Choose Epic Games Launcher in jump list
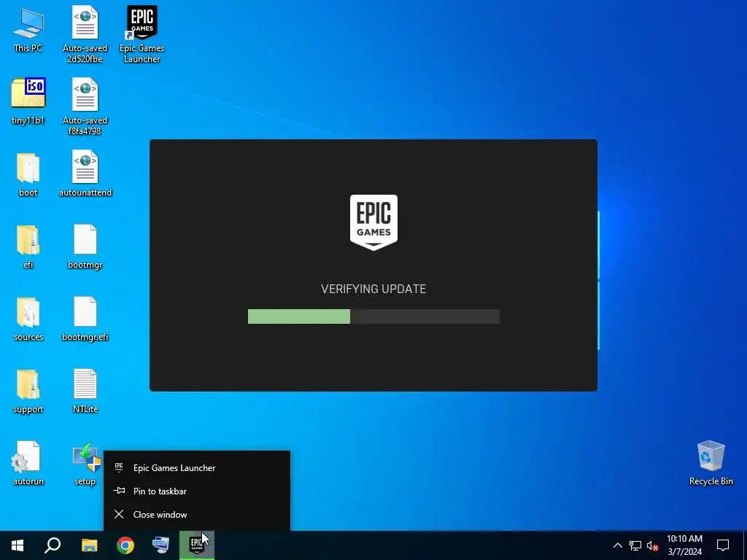 pyautogui.click(x=197, y=467)
